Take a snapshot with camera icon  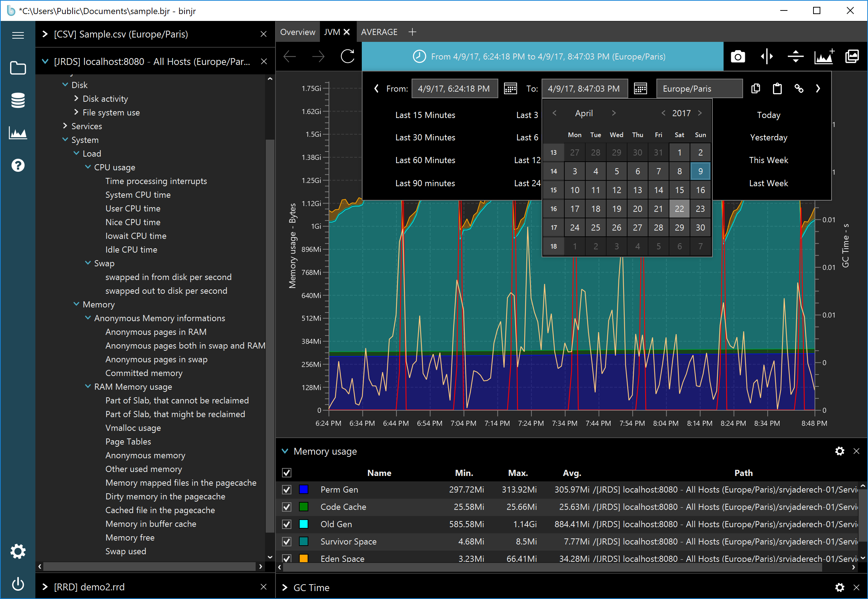tap(738, 57)
